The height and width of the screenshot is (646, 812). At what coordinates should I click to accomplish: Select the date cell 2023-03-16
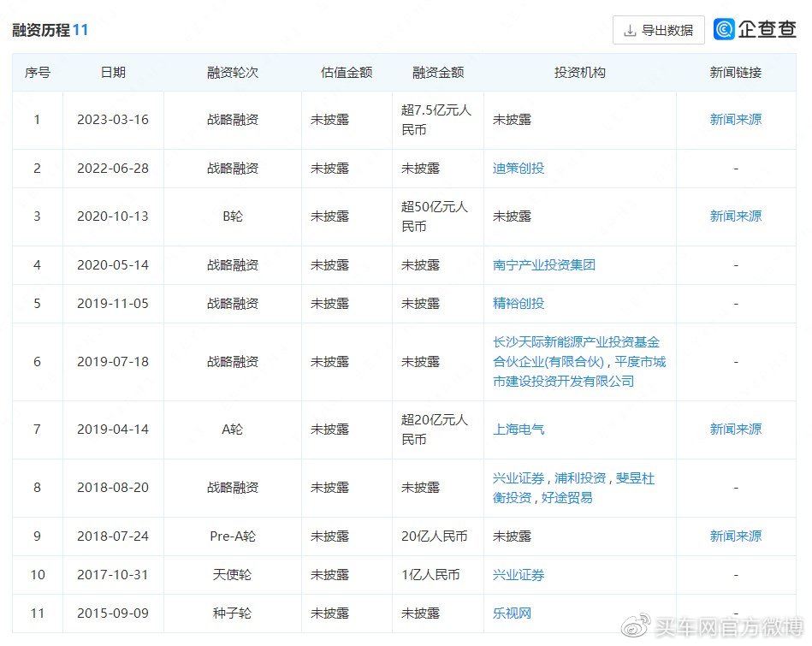point(113,120)
